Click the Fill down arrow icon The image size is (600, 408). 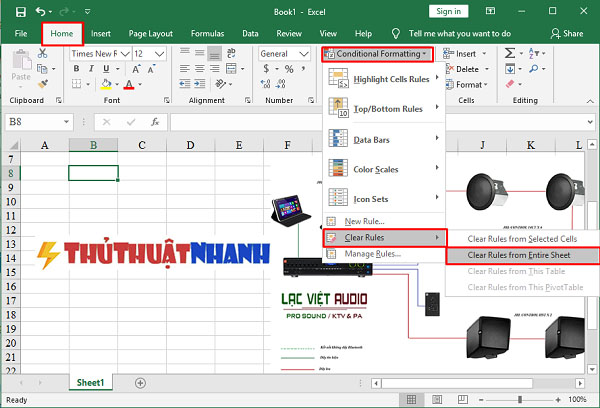coord(510,69)
